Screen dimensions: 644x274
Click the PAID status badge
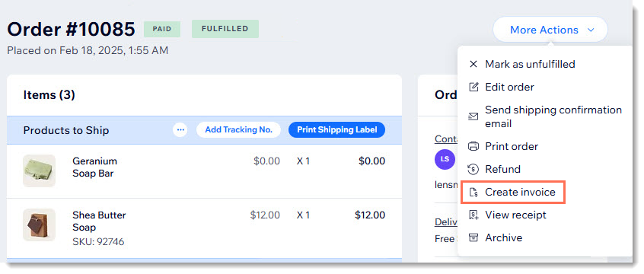pyautogui.click(x=162, y=29)
